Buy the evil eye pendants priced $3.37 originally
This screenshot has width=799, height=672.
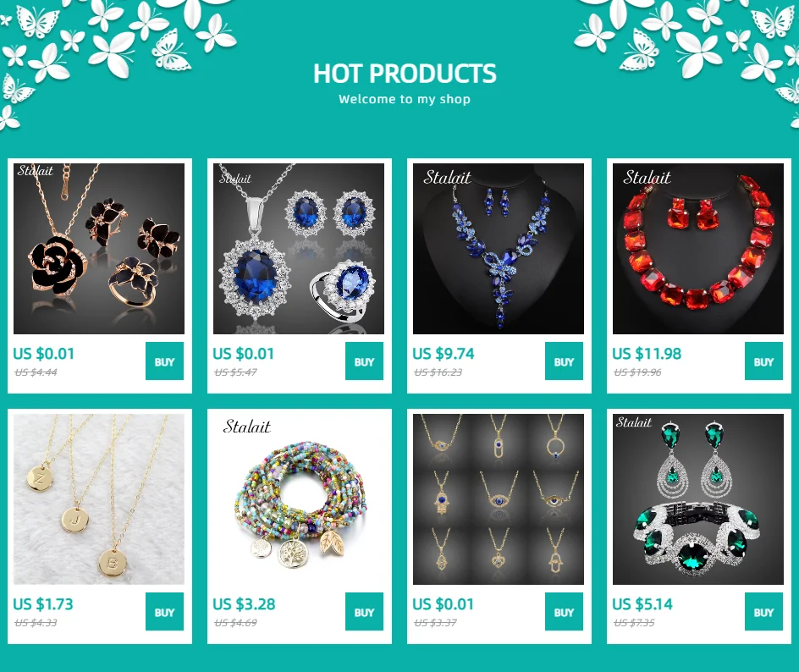(x=564, y=612)
